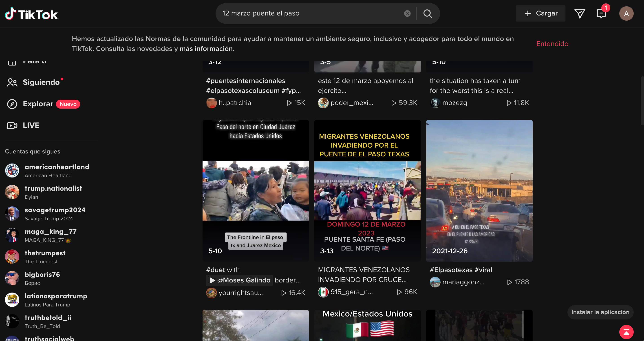
Task: Click the Cargar upload button
Action: [x=540, y=13]
